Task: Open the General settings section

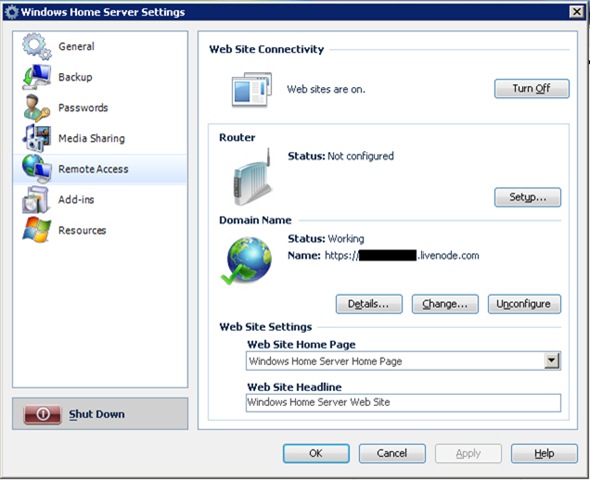Action: click(100, 46)
